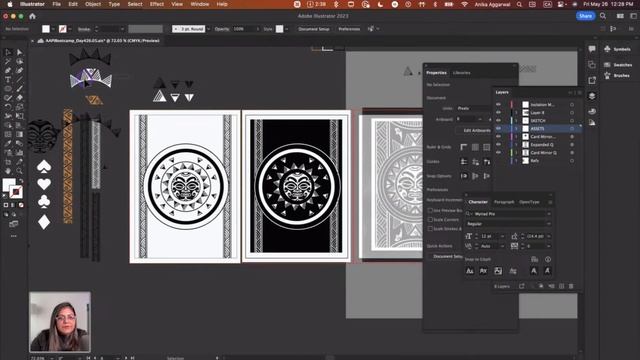Click Preferences in control bar
Viewport: 640px width, 360px height.
pyautogui.click(x=349, y=29)
